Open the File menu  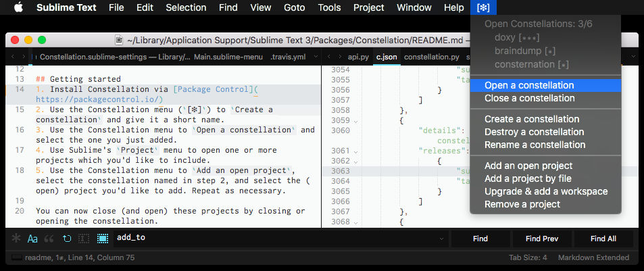(x=117, y=7)
